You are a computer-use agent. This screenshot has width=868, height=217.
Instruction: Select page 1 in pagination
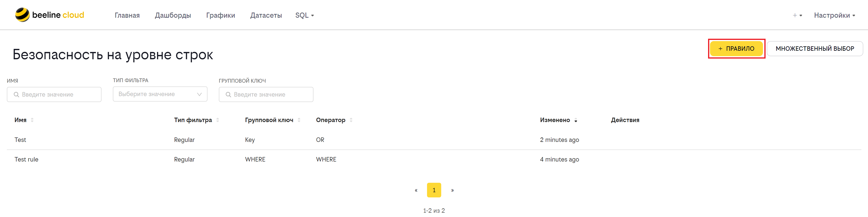[x=434, y=190]
